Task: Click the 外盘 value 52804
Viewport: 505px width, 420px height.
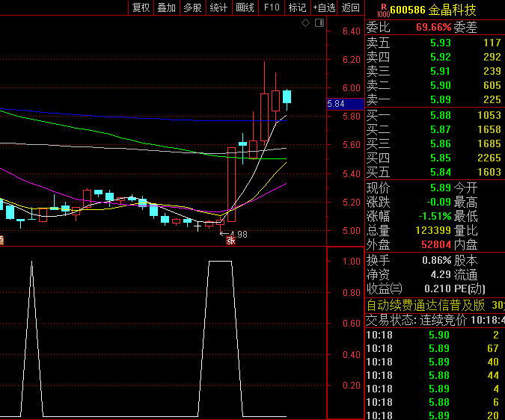Action: coord(436,244)
